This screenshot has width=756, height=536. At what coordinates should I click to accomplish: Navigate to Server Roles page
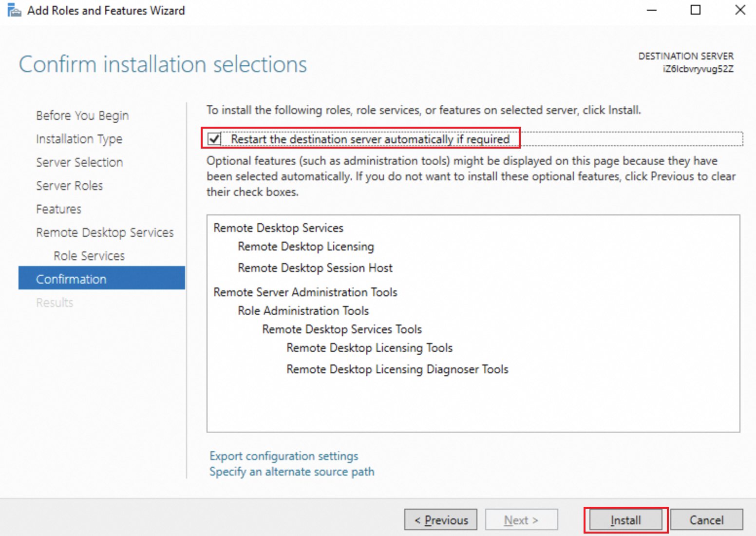[69, 186]
